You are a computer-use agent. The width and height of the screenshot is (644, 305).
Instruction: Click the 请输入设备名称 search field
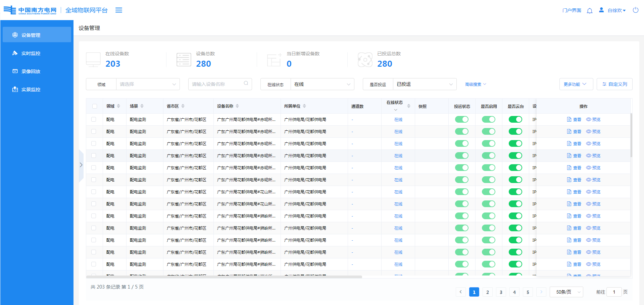tap(220, 84)
